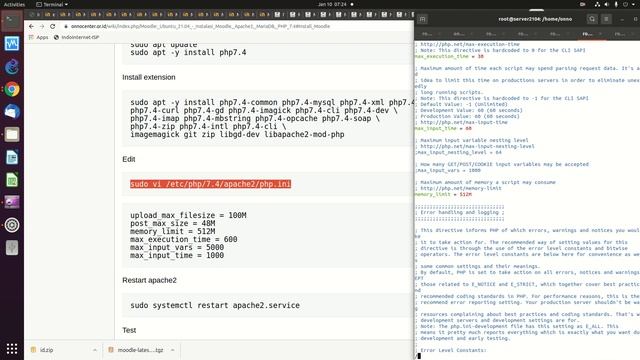Open the network status indicator
640x360 pixels.
(597, 4)
